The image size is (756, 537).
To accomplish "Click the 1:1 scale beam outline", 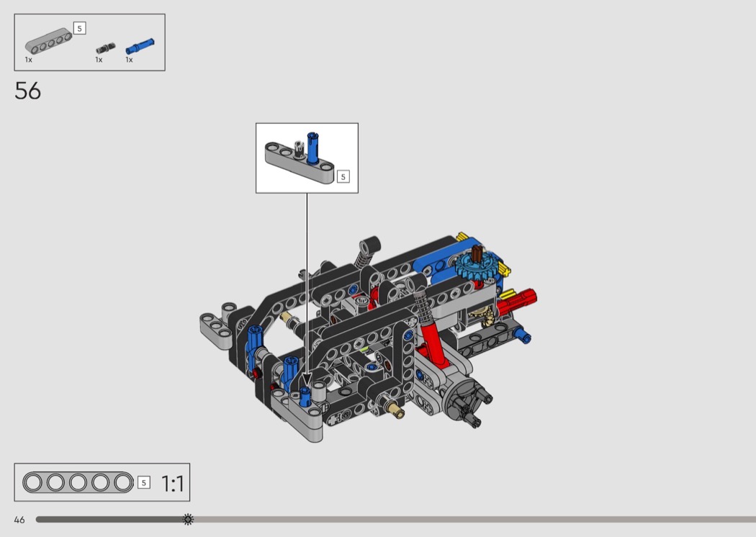I will (x=78, y=482).
